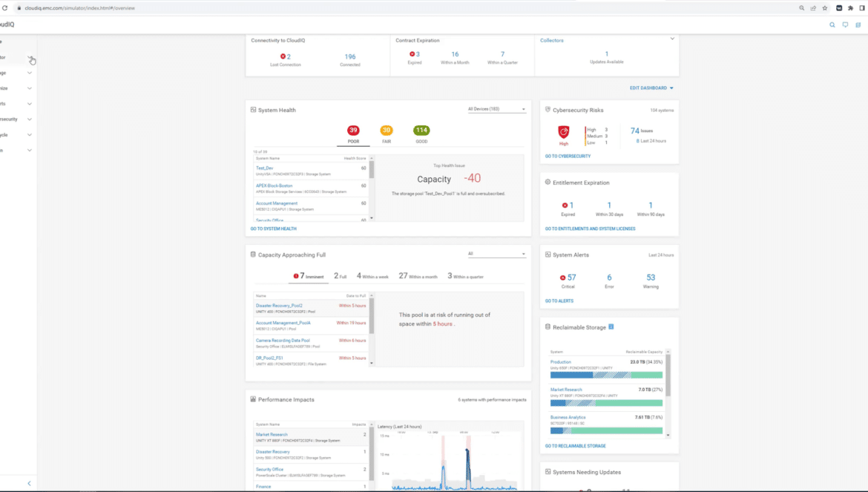Follow the Go To Cybersecurity link
Viewport: 868px width, 492px height.
pos(568,156)
